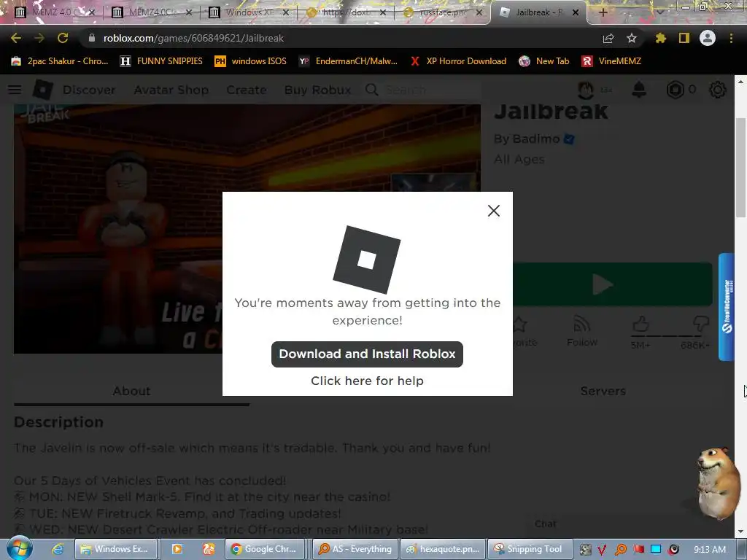Viewport: 747px width, 560px height.
Task: Click scrollbar down arrow
Action: click(x=740, y=532)
